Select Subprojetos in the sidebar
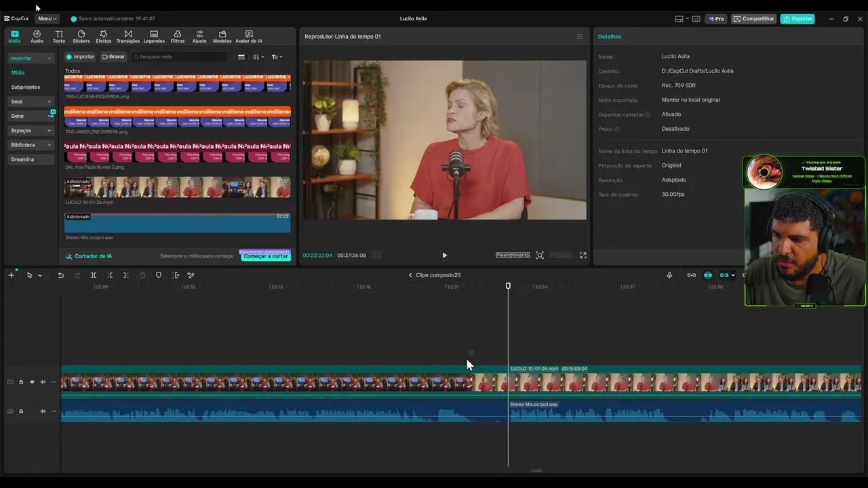The image size is (868, 488). click(26, 87)
